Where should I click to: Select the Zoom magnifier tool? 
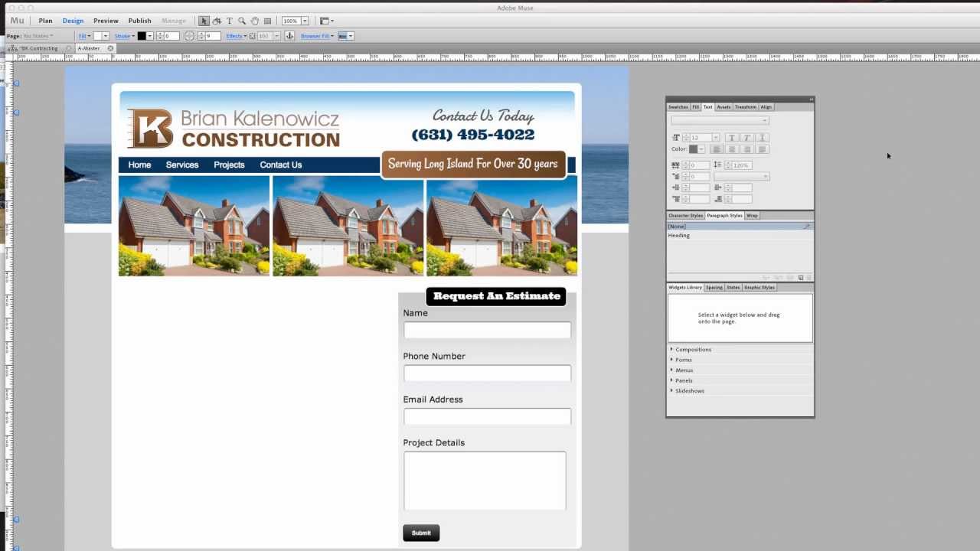[x=242, y=21]
